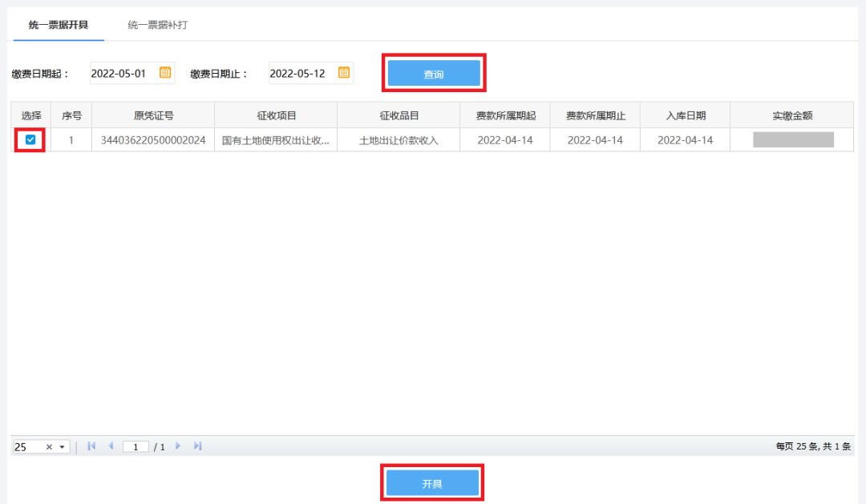Open calendar picker for 缴费日期止

coord(343,72)
